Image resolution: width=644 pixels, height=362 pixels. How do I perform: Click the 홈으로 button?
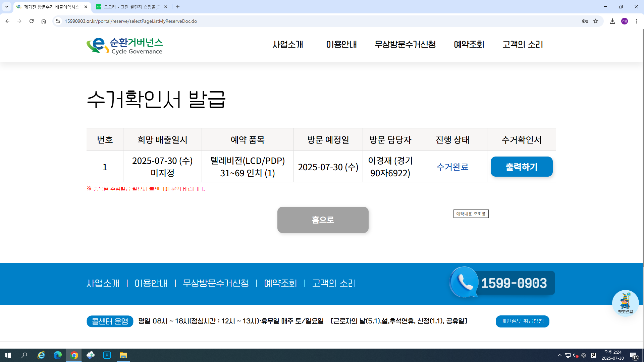coord(323,220)
